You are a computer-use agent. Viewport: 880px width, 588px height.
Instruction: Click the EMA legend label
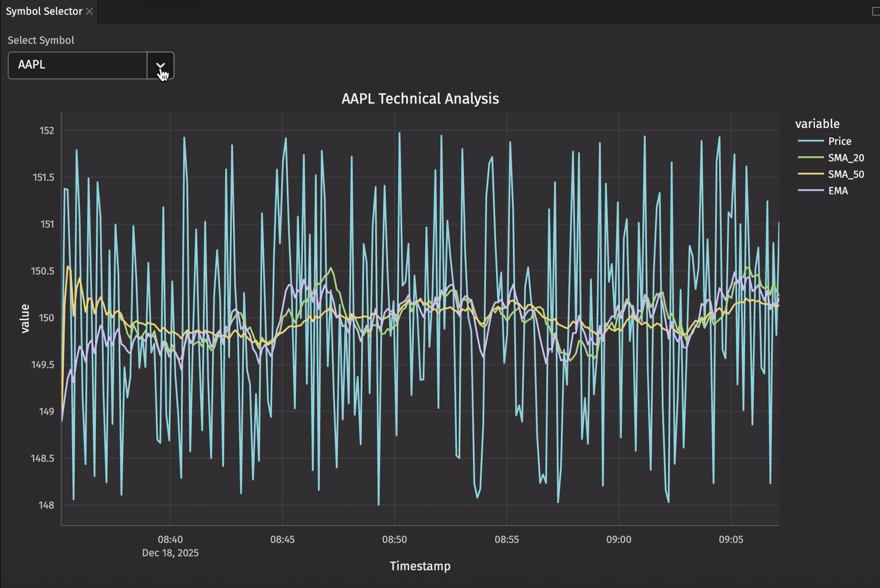tap(837, 191)
